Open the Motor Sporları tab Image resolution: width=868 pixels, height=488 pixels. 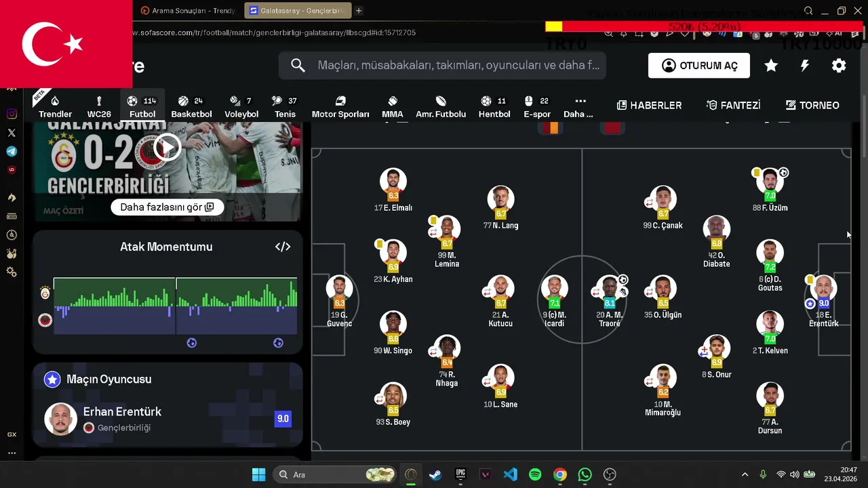(x=340, y=106)
